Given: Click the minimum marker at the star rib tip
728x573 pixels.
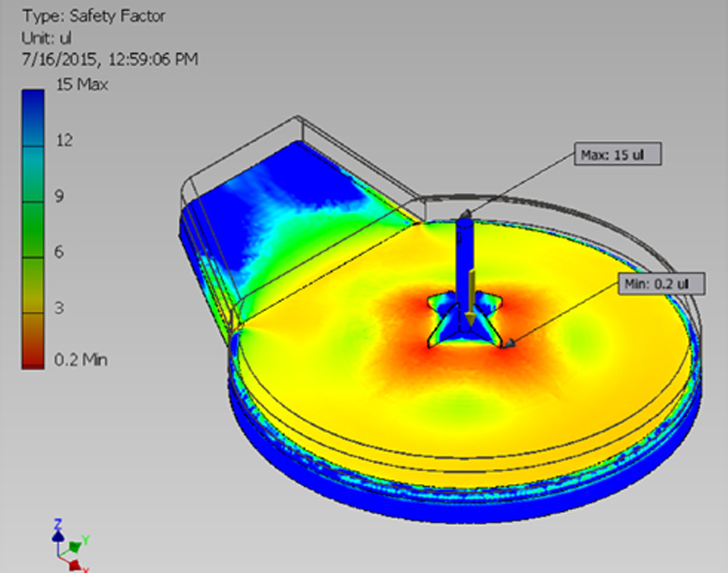Looking at the screenshot, I should 509,344.
